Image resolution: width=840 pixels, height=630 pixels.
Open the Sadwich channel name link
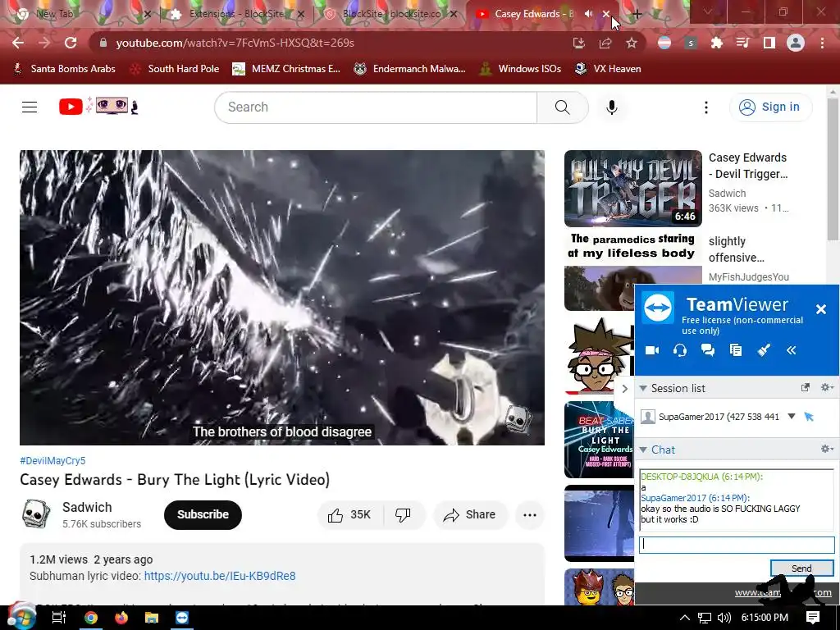(x=87, y=507)
